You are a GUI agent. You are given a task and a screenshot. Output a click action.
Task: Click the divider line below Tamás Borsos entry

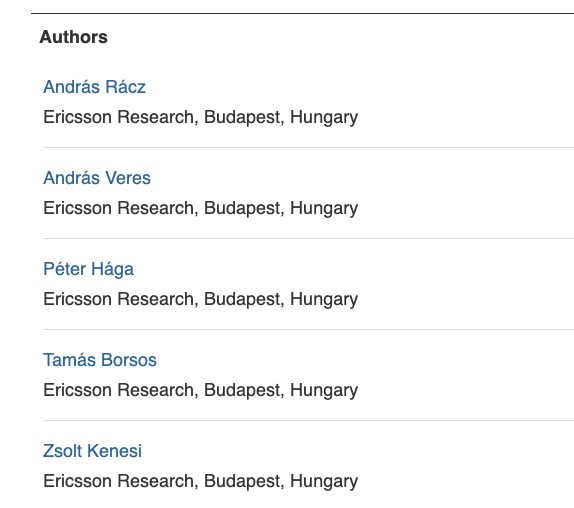(x=308, y=420)
